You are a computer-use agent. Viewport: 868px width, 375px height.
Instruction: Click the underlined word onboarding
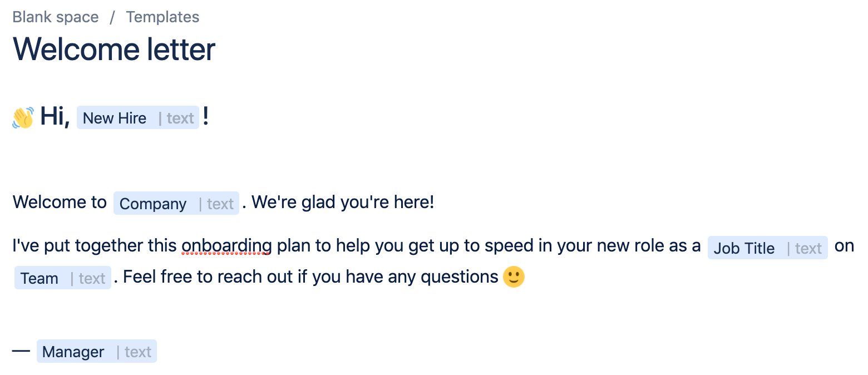(x=227, y=246)
